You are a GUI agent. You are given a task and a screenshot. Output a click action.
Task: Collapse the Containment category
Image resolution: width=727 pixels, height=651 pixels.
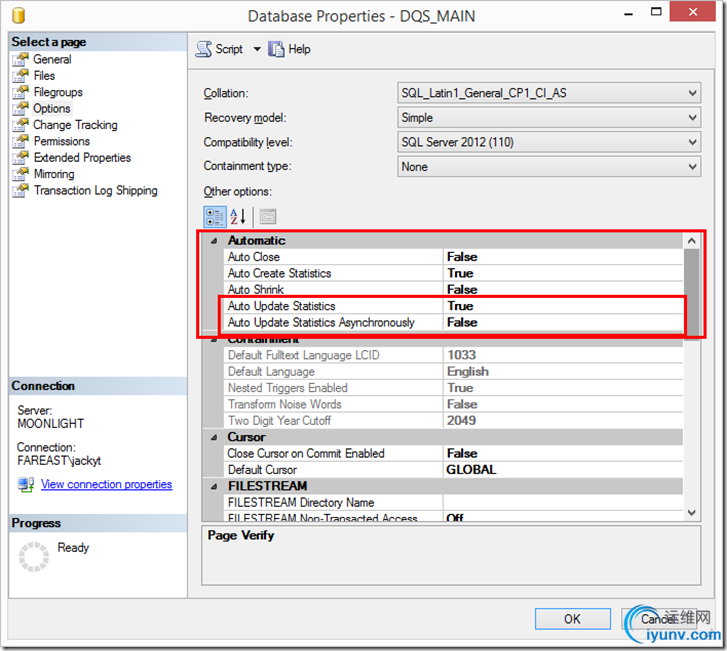tap(214, 340)
